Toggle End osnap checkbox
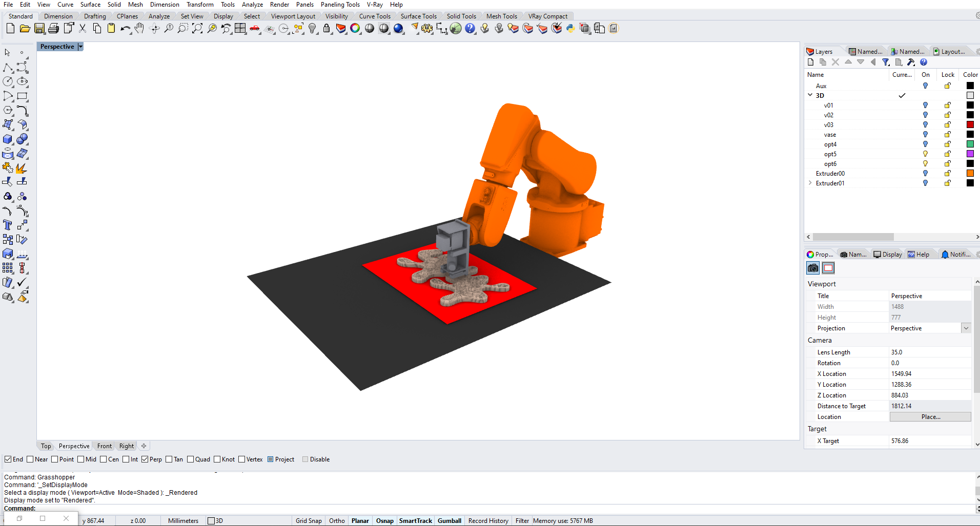The image size is (980, 526). tap(8, 459)
